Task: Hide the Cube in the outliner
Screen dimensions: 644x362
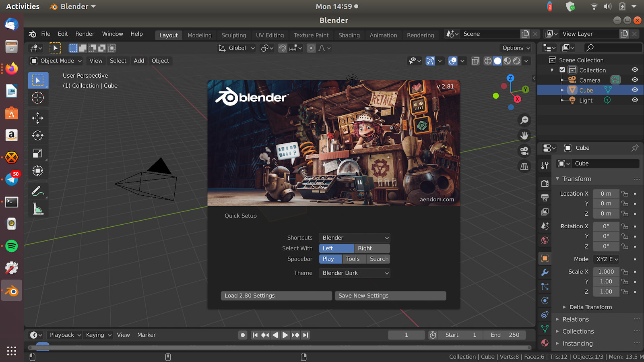Action: click(635, 90)
